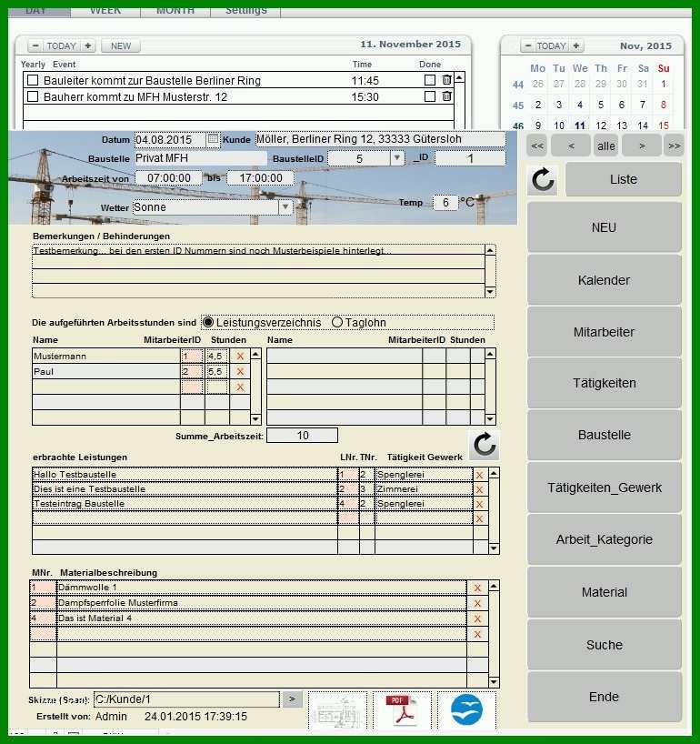Viewport: 700px width, 744px height.
Task: Switch to the WEEK tab
Action: [105, 12]
